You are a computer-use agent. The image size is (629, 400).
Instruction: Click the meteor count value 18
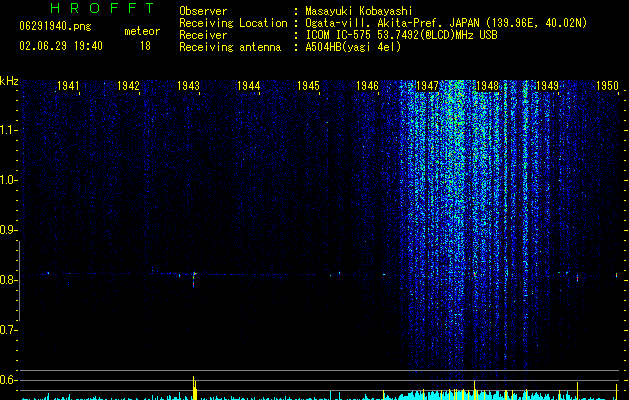click(x=145, y=46)
